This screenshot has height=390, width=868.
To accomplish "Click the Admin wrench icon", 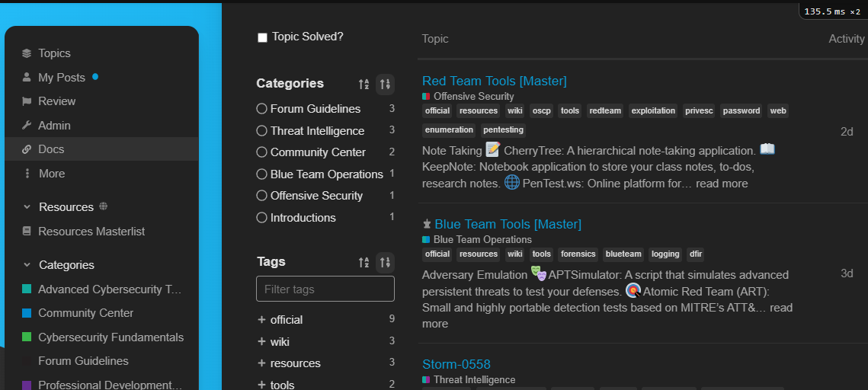I will (27, 126).
